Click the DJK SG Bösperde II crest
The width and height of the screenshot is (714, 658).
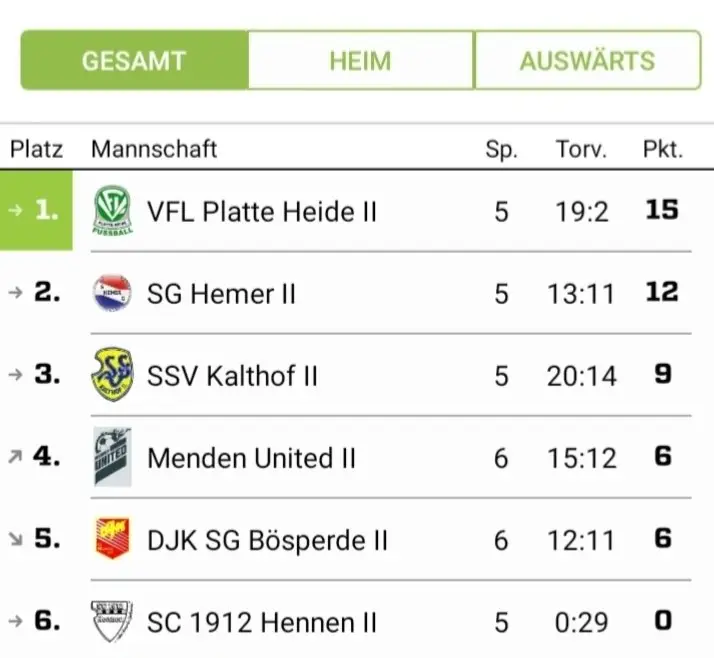click(x=112, y=539)
